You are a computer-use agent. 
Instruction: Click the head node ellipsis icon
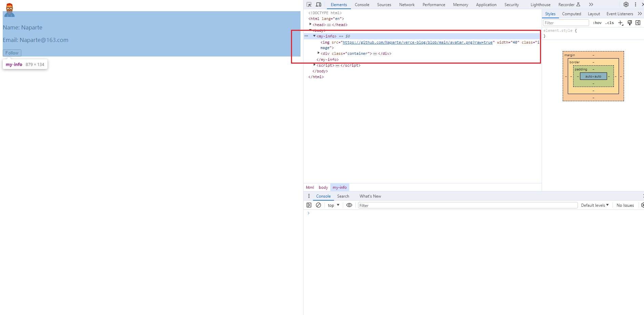(x=329, y=25)
